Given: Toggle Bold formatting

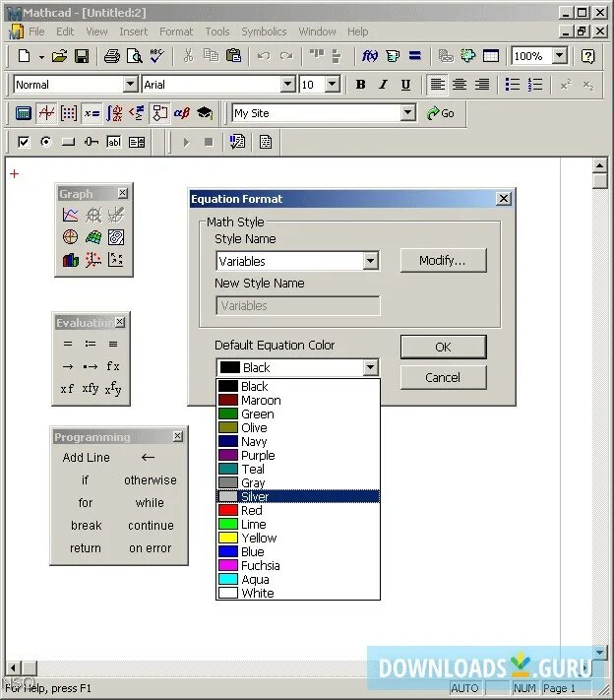Looking at the screenshot, I should 361,85.
